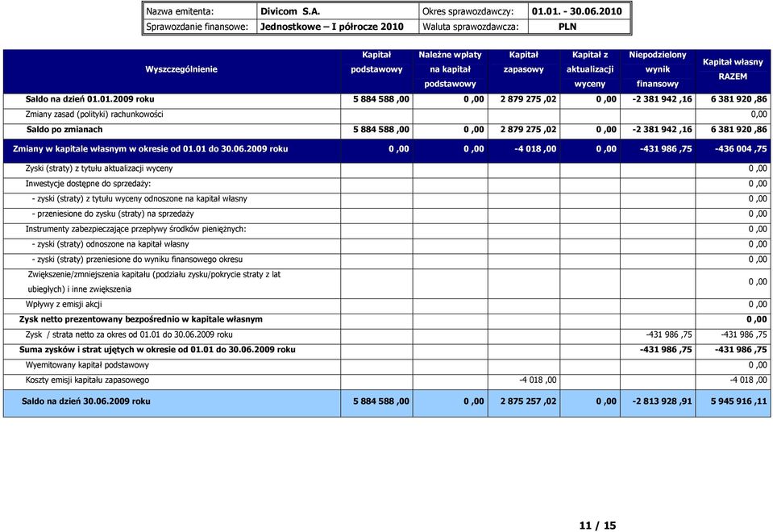
Task: Select the currency value 'PLN'
Action: click(x=567, y=27)
